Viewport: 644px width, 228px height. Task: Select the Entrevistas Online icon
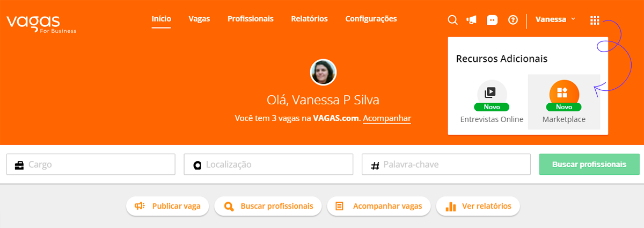[492, 92]
